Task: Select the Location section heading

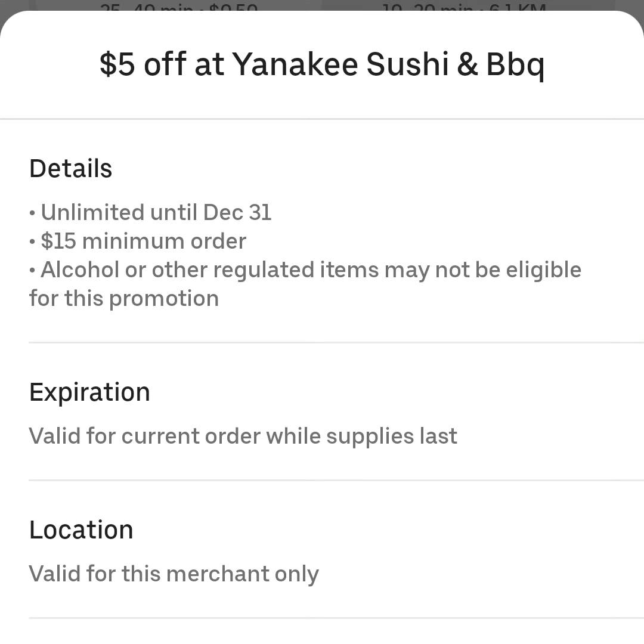Action: pyautogui.click(x=81, y=530)
